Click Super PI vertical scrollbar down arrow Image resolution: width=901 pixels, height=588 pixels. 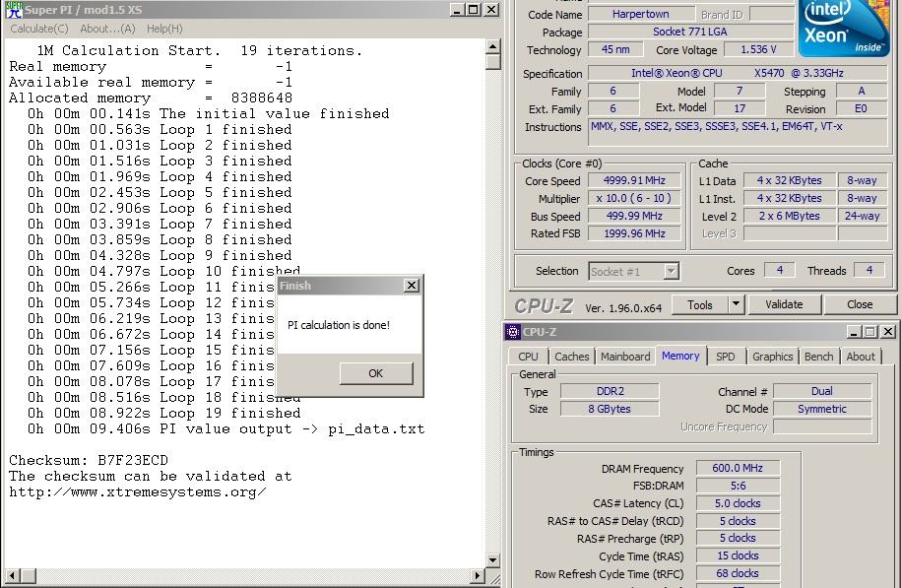point(493,559)
